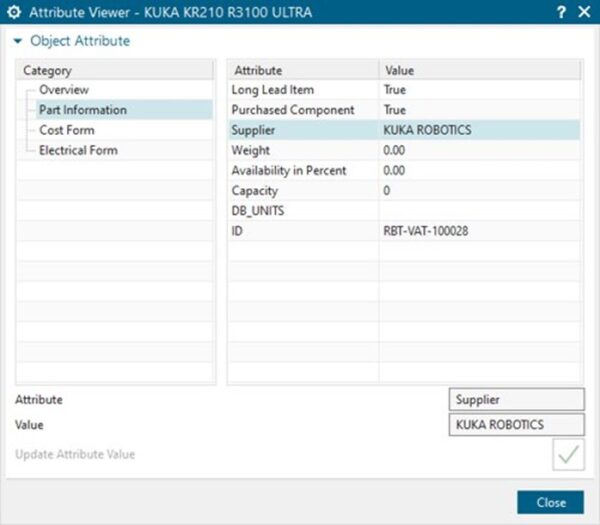The width and height of the screenshot is (600, 525).
Task: Open the Electrical Form category
Action: 78,150
